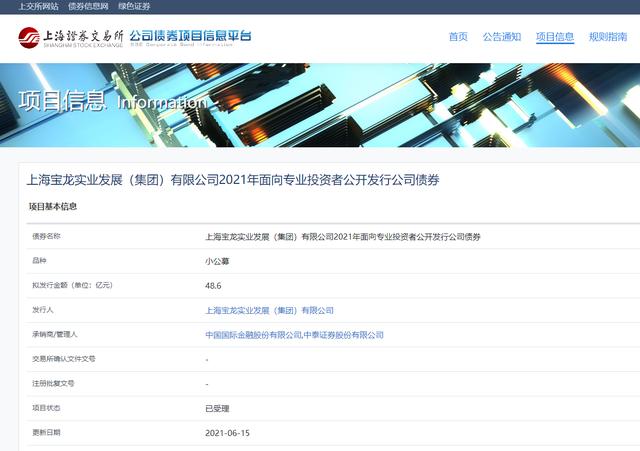This screenshot has height=451, width=640.
Task: Click the 项目状态 row label
Action: (46, 408)
